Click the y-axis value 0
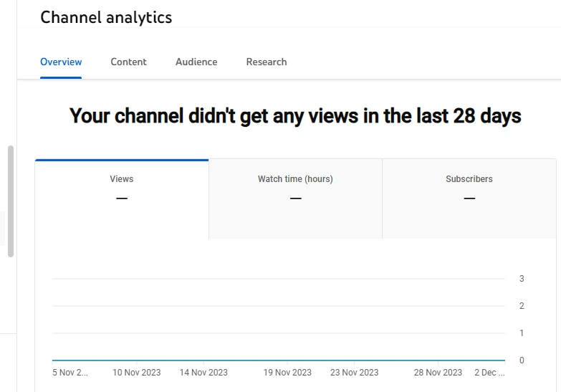The width and height of the screenshot is (561, 392). click(522, 360)
